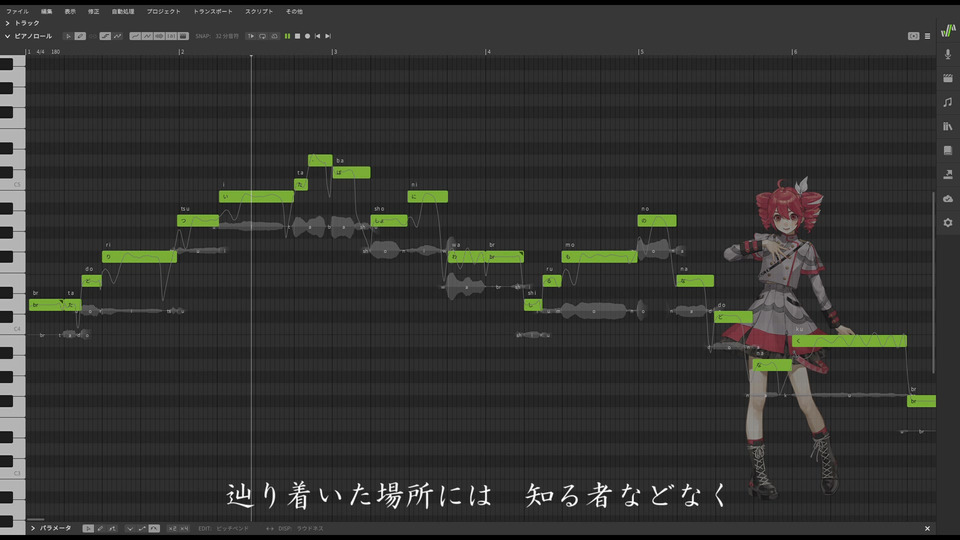Click the vertical scrollbar of piano roll
Screen dimensions: 960x540
(x=933, y=282)
